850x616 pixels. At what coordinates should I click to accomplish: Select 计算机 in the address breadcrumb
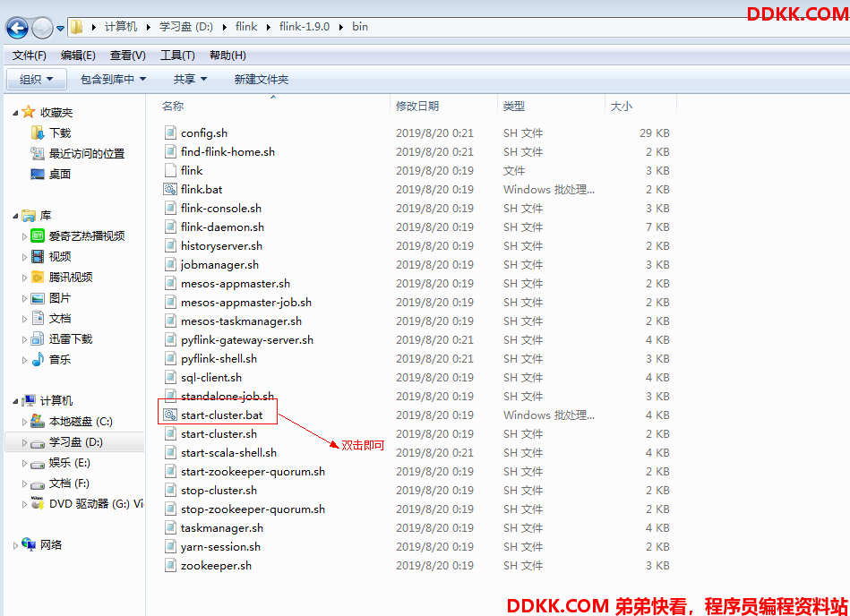pyautogui.click(x=121, y=27)
